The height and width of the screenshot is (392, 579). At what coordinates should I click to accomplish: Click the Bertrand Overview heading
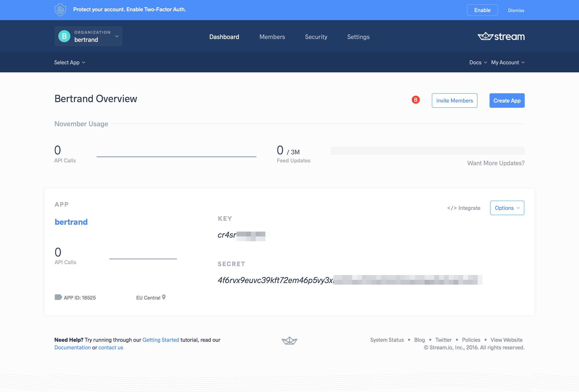(x=96, y=99)
